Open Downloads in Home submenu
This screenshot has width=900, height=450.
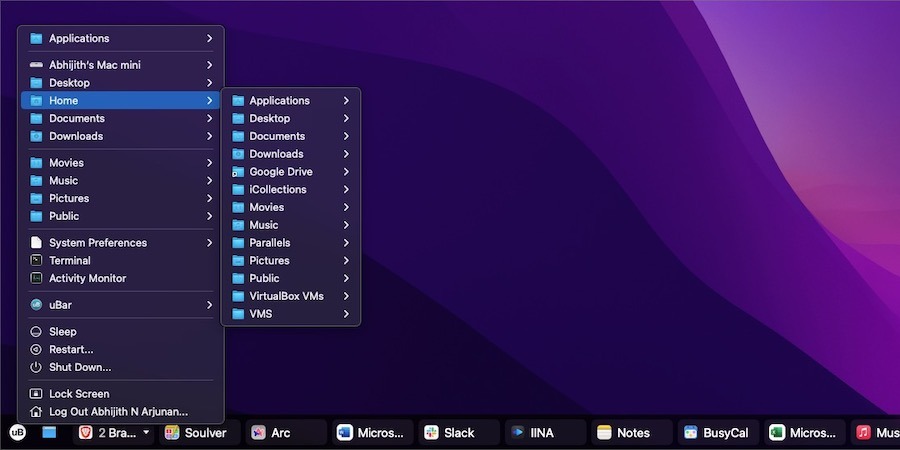pyautogui.click(x=291, y=154)
